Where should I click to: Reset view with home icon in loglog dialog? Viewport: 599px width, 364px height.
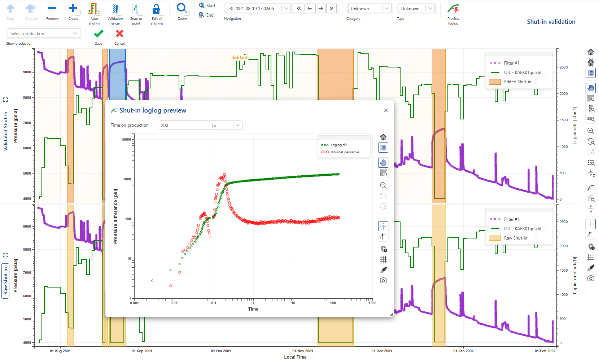[383, 137]
